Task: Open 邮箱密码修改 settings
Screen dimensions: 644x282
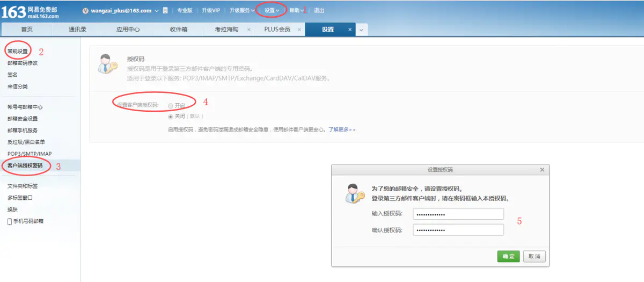Action: 23,63
